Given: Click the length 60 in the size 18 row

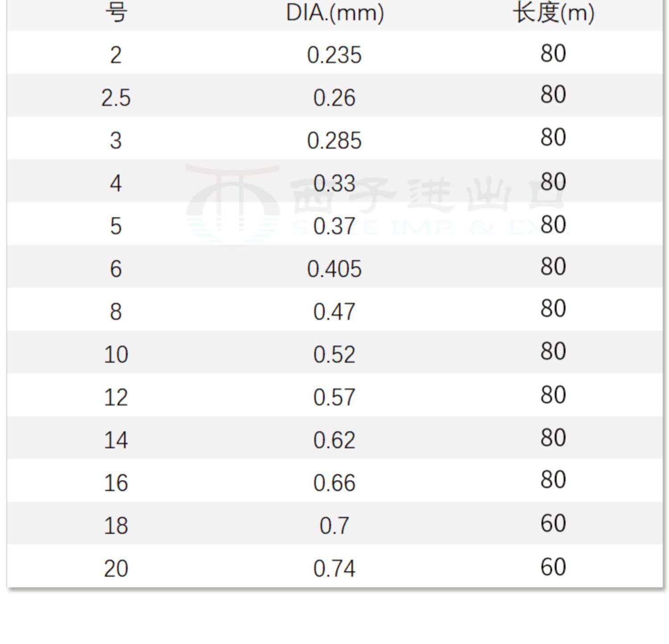Looking at the screenshot, I should [553, 523].
